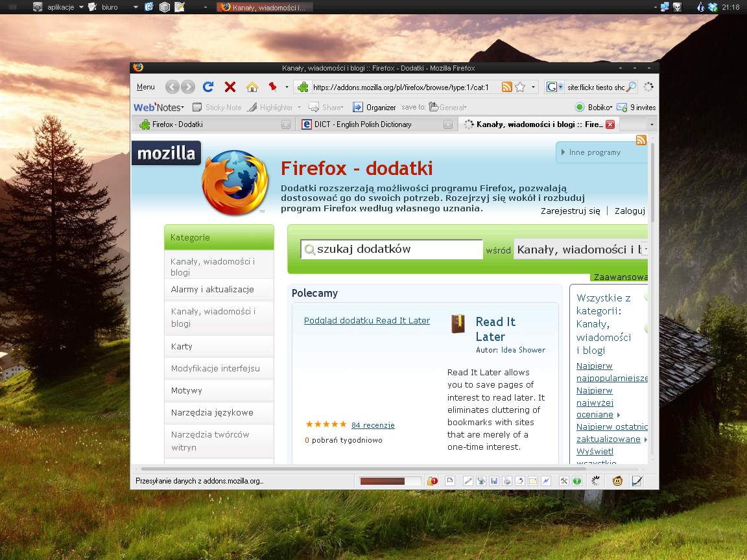The image size is (747, 560).
Task: Open 'Podgląd dodatku Read It Later' link
Action: (367, 320)
